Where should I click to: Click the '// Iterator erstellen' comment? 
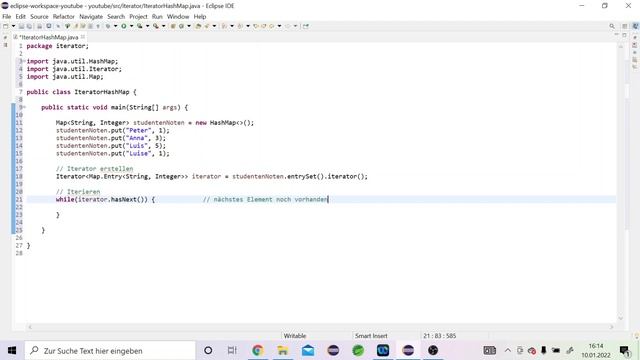[x=94, y=169]
